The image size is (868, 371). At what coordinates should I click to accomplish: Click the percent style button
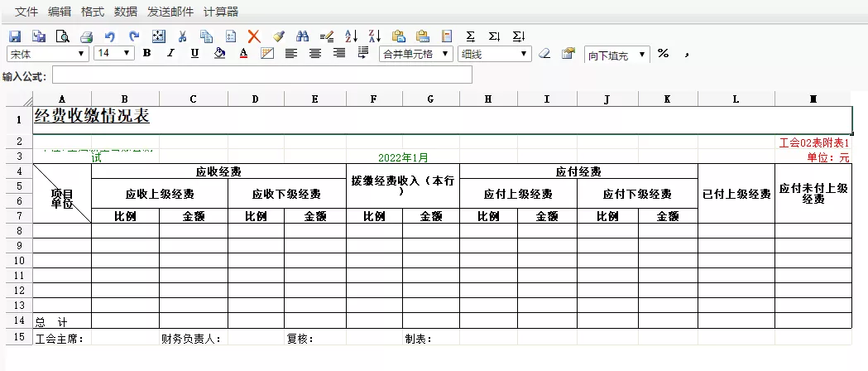(663, 54)
